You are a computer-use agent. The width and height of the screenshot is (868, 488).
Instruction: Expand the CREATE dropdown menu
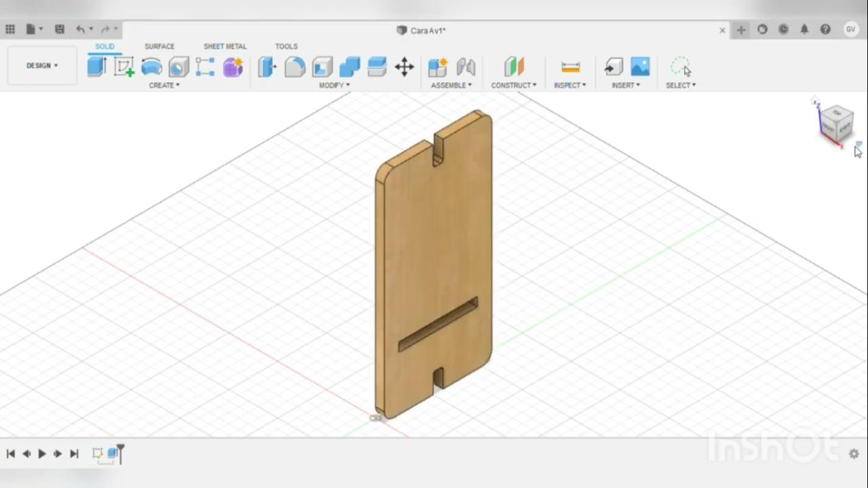click(164, 86)
